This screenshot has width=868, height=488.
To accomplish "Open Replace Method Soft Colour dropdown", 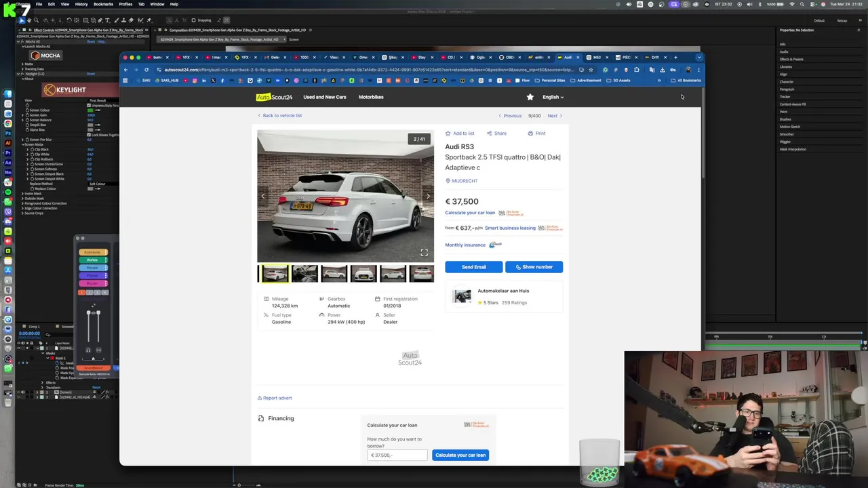I will pos(104,184).
